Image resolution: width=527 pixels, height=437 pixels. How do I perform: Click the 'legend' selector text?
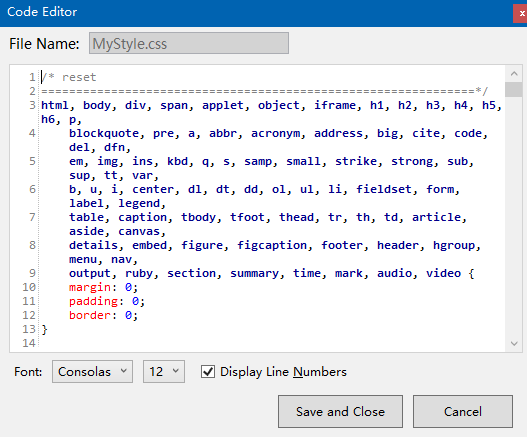click(139, 203)
